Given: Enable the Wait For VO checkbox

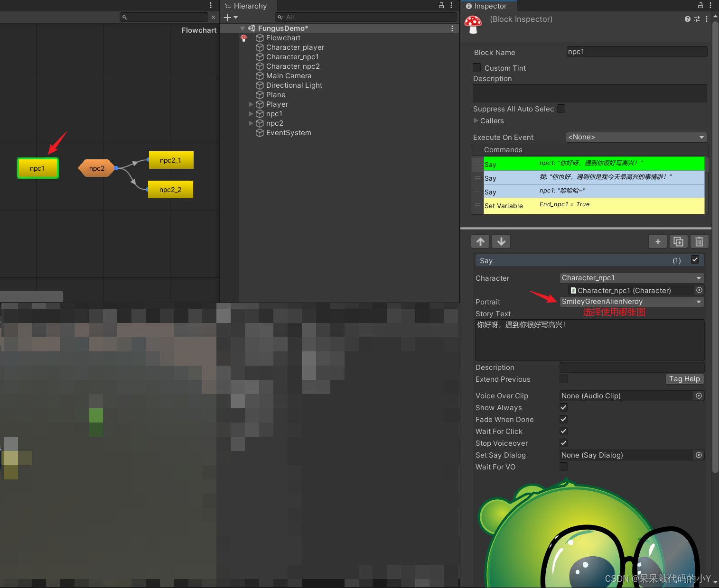Looking at the screenshot, I should tap(563, 467).
